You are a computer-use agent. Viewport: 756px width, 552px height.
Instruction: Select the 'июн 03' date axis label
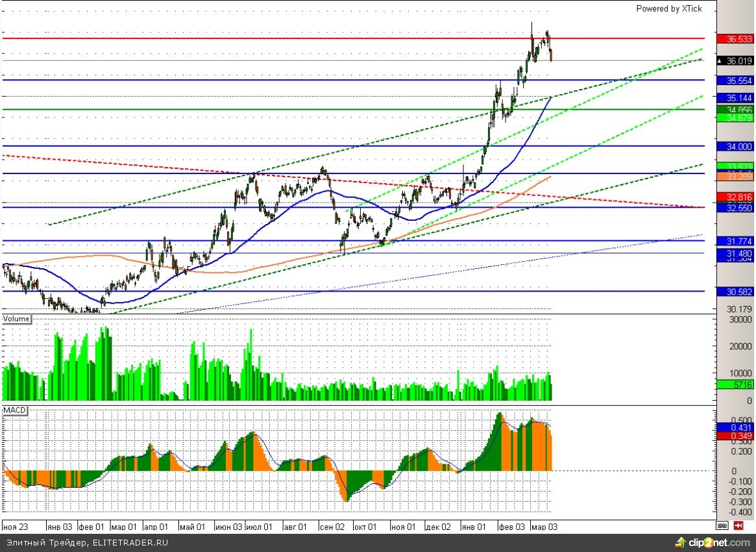click(228, 527)
